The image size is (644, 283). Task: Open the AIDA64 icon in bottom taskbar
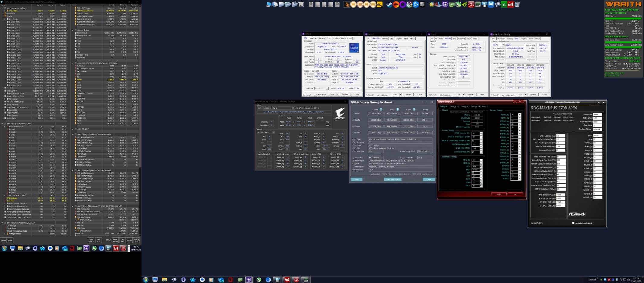point(287,280)
